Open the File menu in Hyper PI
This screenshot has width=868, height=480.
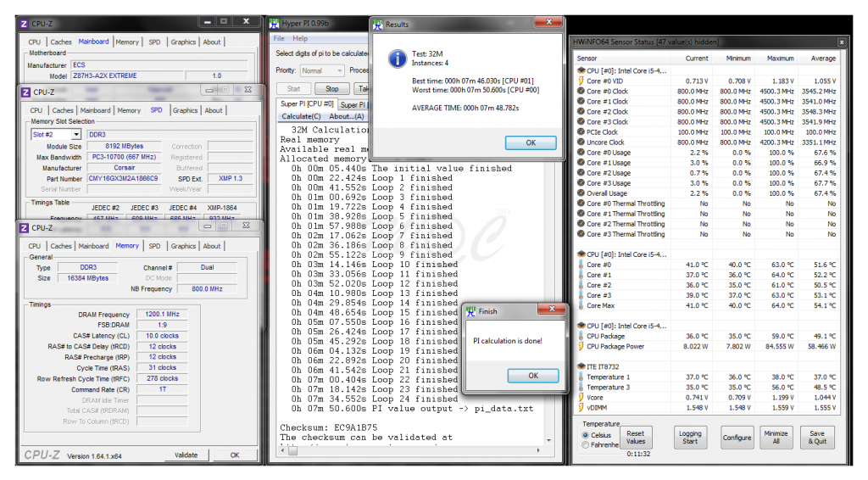point(279,39)
